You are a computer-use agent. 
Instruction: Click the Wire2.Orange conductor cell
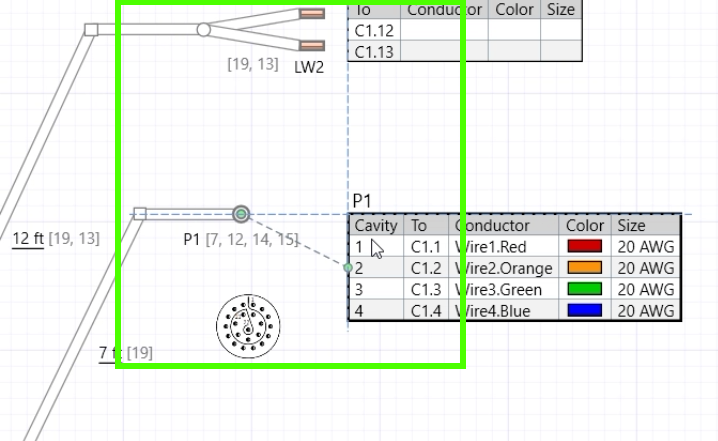(503, 268)
